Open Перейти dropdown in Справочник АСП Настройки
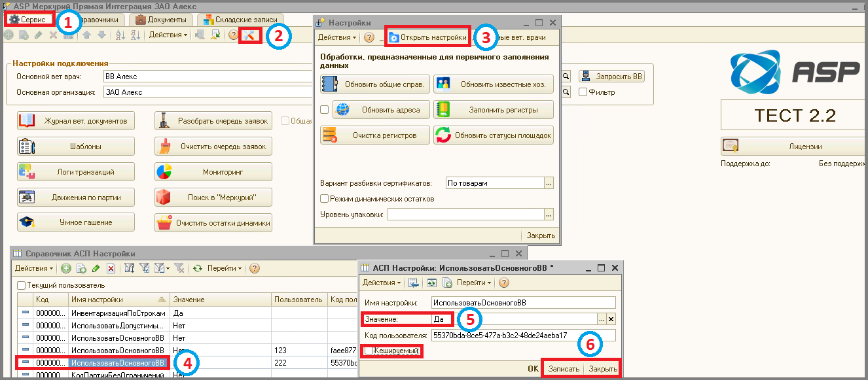 click(x=224, y=268)
